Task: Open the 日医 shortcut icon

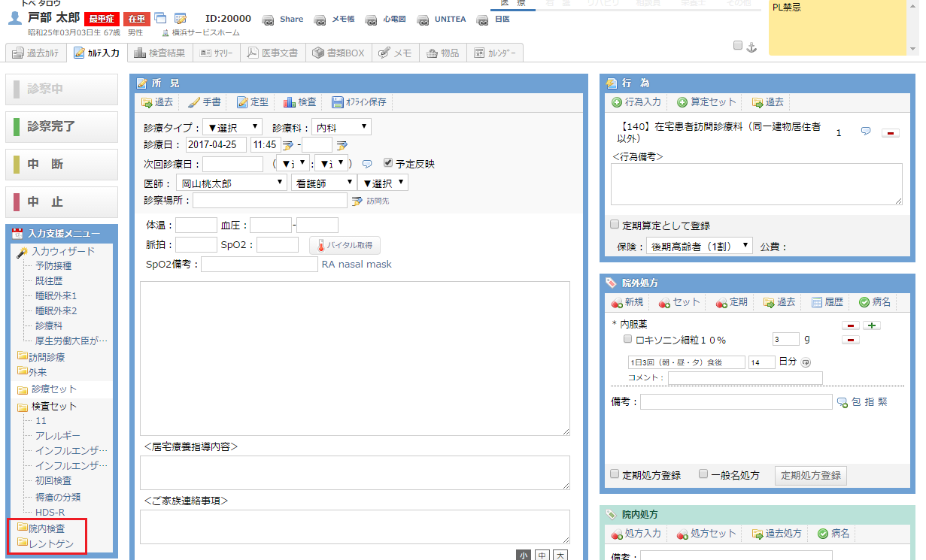Action: (x=484, y=20)
